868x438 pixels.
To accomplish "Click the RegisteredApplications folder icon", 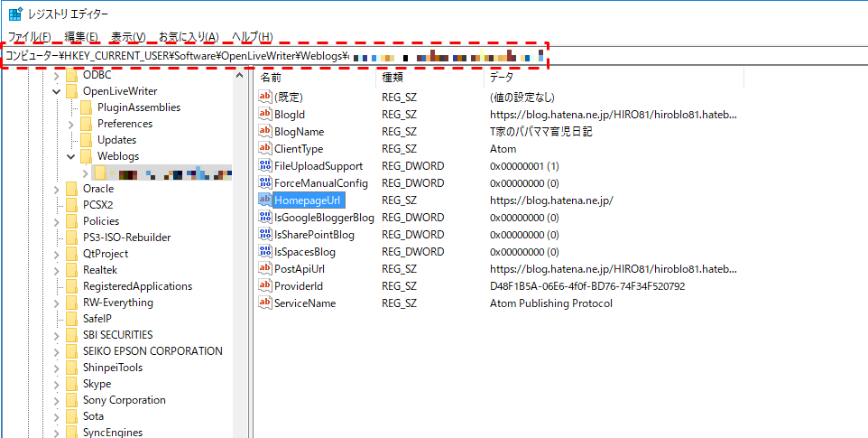I will point(72,286).
